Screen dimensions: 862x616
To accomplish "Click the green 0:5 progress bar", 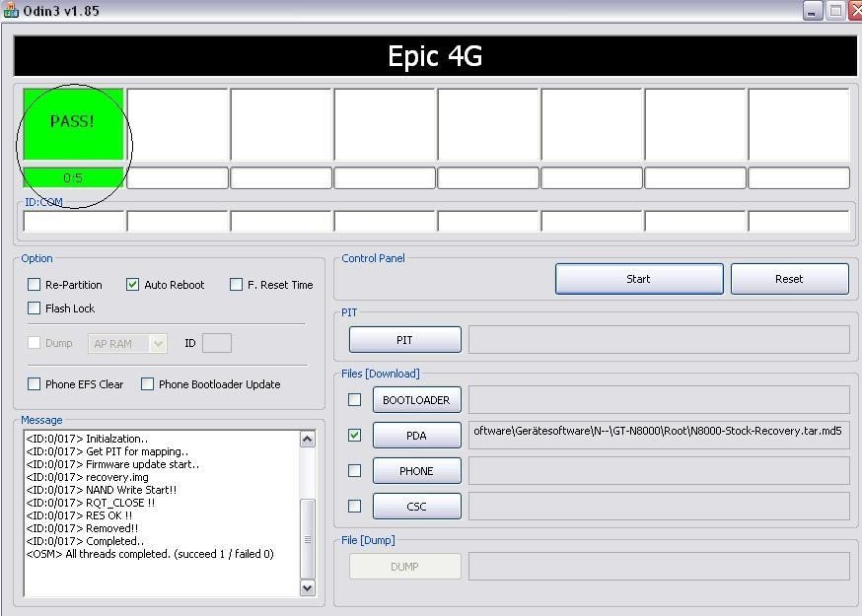I will click(73, 177).
